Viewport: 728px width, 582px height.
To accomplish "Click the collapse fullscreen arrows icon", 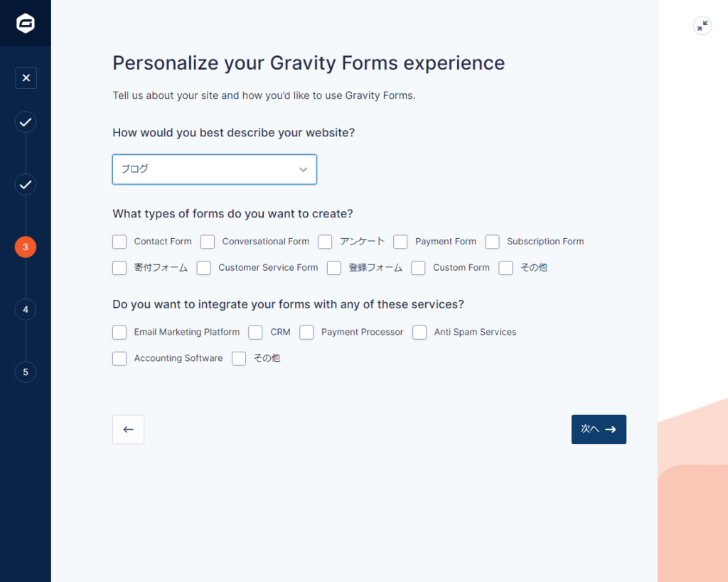I will pos(702,26).
